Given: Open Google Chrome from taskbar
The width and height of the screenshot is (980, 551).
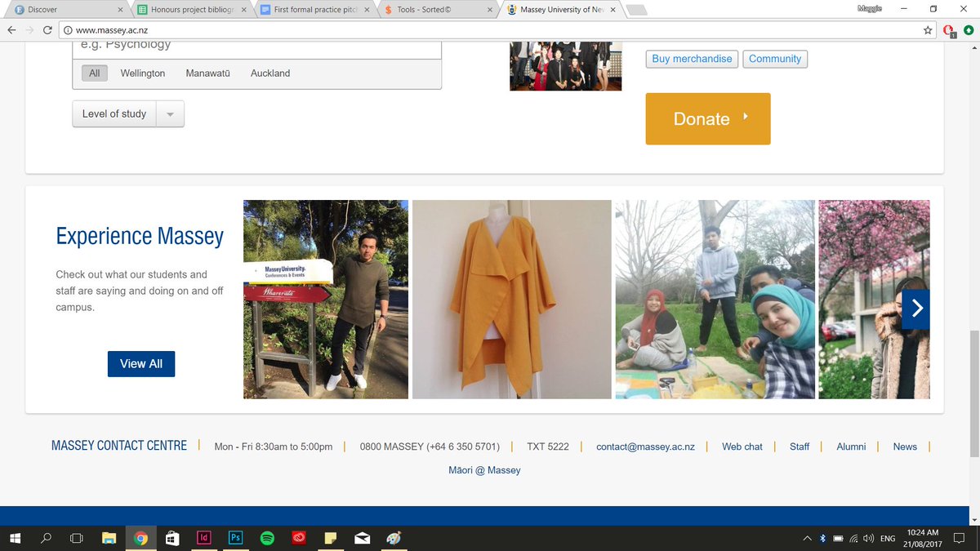Looking at the screenshot, I should tap(140, 539).
